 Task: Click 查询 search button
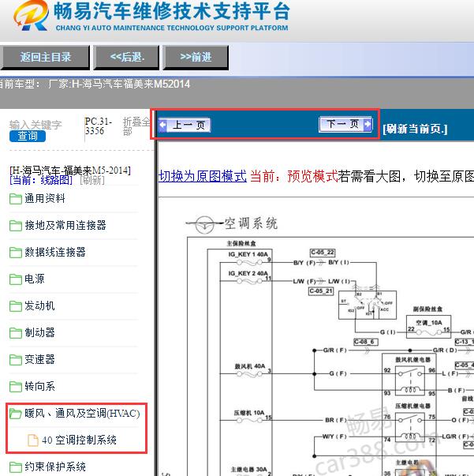coord(28,136)
